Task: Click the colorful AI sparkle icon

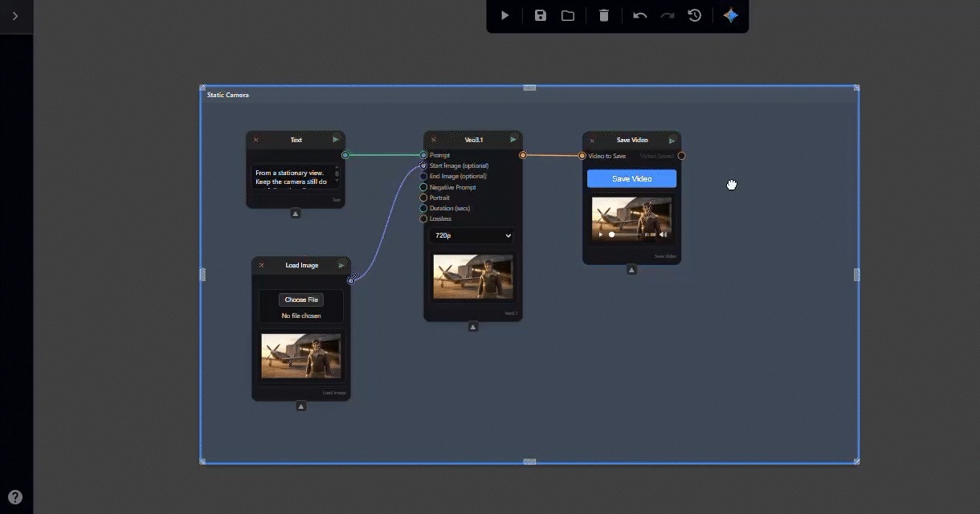Action: tap(730, 15)
